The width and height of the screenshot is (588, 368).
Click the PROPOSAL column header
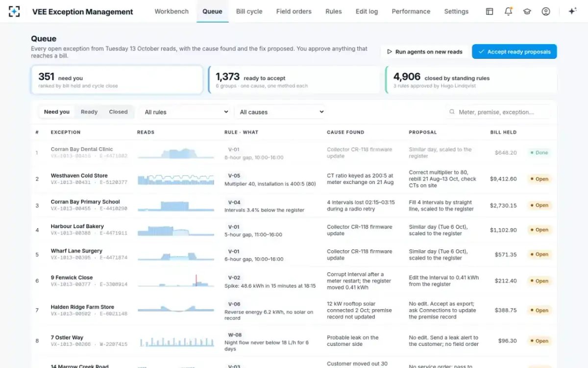click(x=423, y=132)
